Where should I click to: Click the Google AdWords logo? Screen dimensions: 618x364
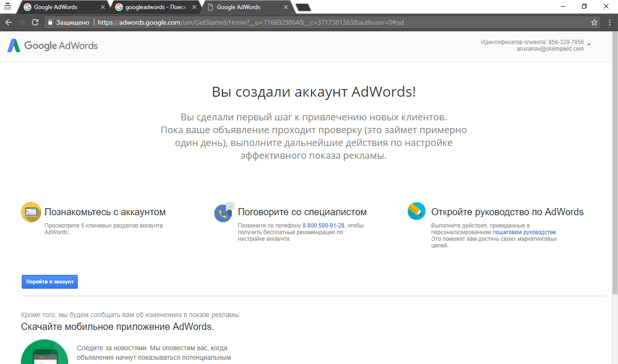[53, 45]
